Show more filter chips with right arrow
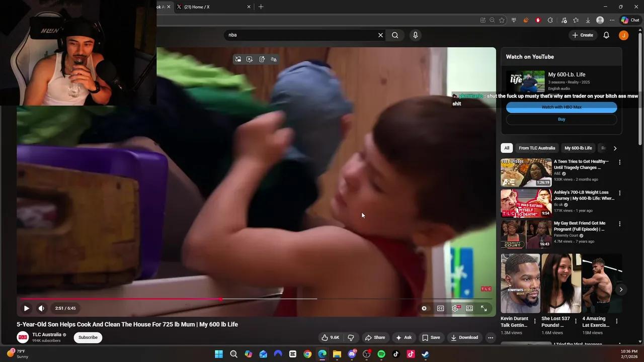This screenshot has width=644, height=362. coord(615,148)
